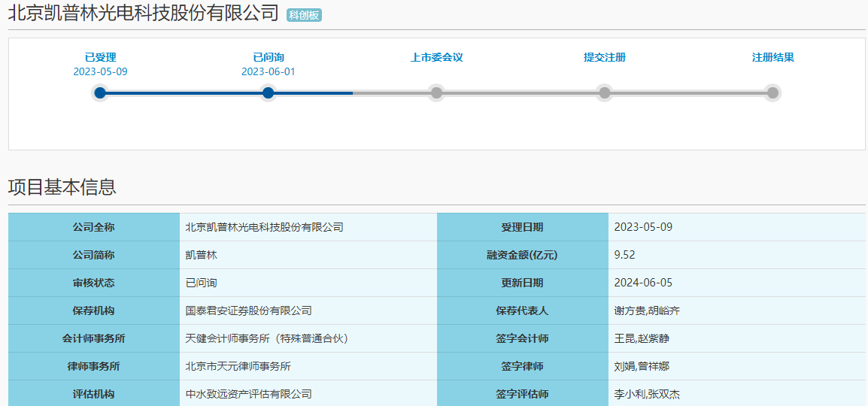Click the 科创板 badge next to title
Screen dimensions: 868x406
tap(304, 15)
